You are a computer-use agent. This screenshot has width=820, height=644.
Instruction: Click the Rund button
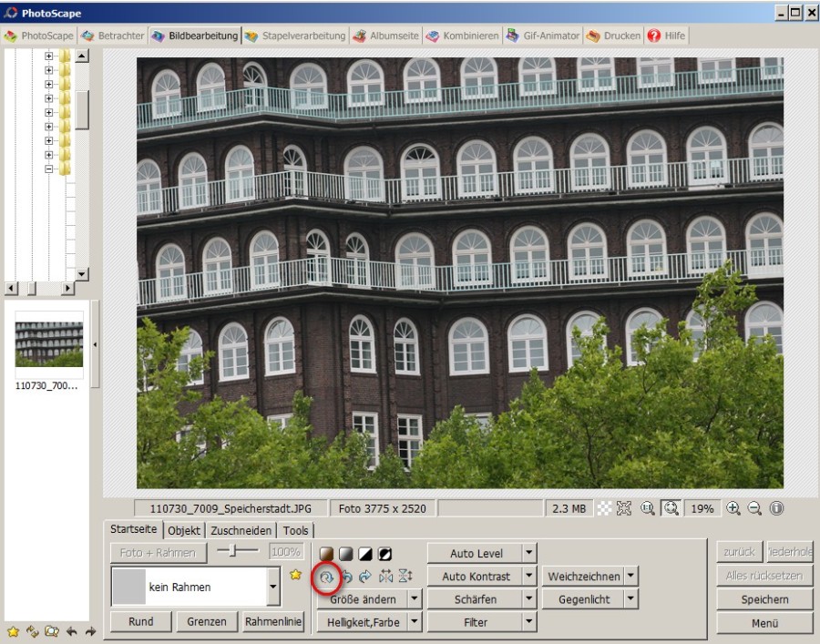[140, 621]
